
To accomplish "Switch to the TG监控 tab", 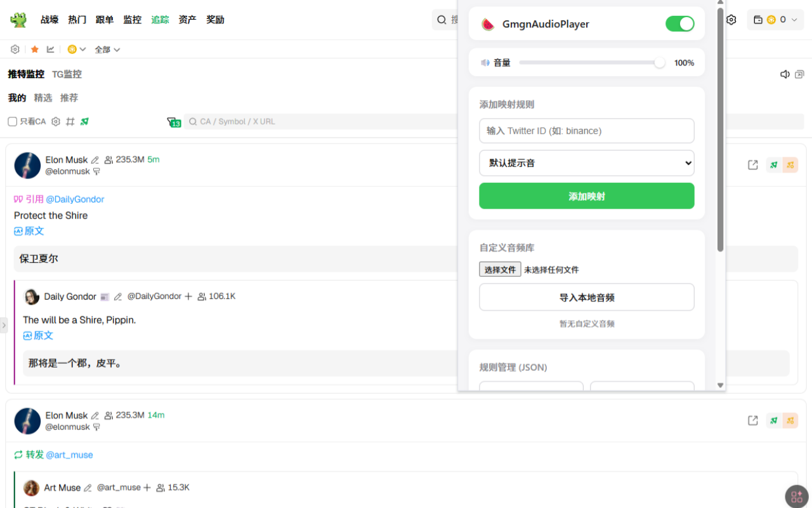I will (x=67, y=74).
